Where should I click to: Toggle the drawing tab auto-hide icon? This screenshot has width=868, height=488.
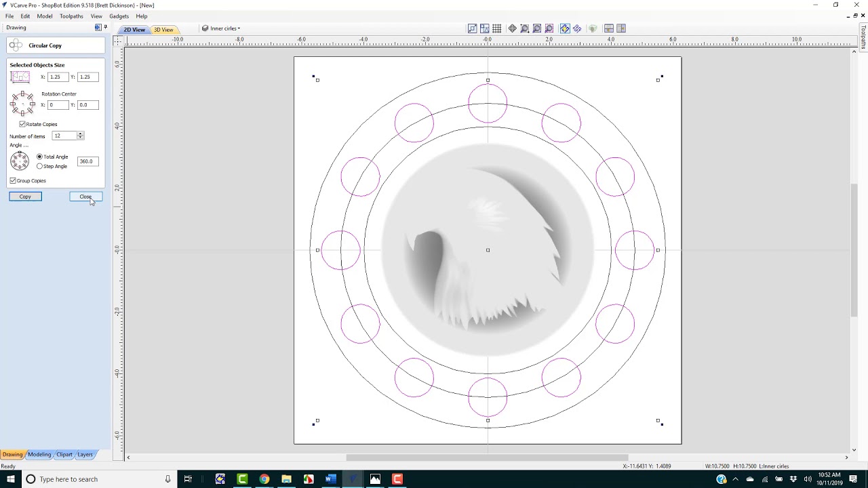click(x=98, y=28)
